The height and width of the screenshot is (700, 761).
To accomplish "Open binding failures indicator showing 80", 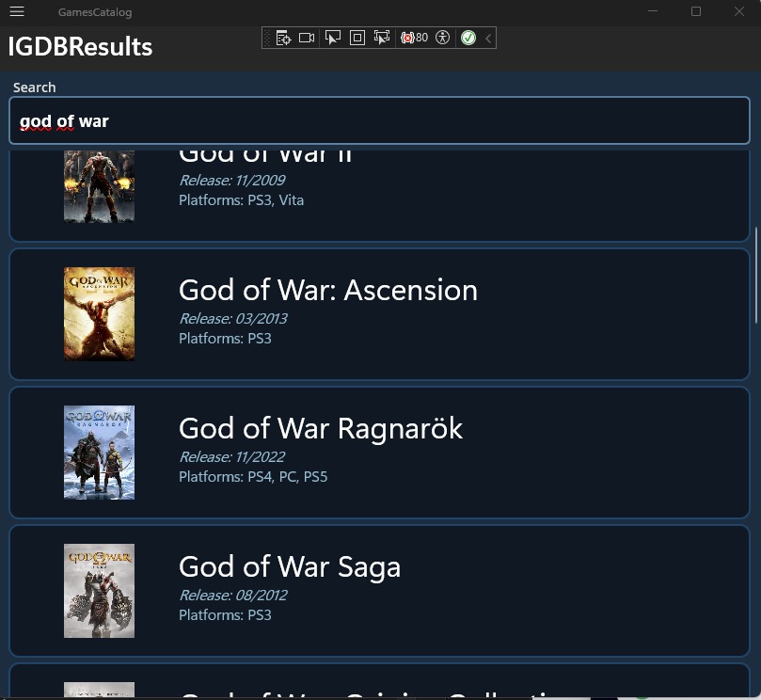I will coord(414,38).
